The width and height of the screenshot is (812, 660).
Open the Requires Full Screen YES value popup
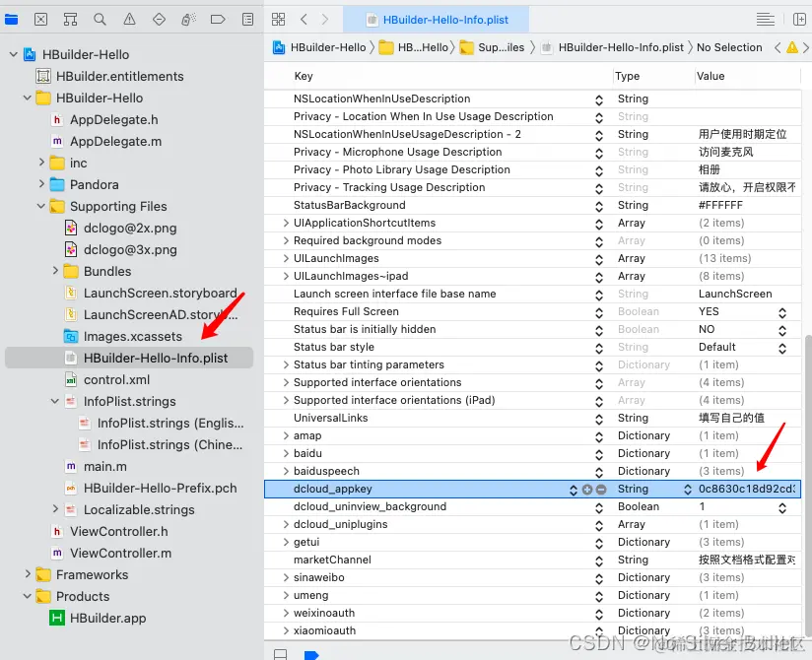coord(782,312)
